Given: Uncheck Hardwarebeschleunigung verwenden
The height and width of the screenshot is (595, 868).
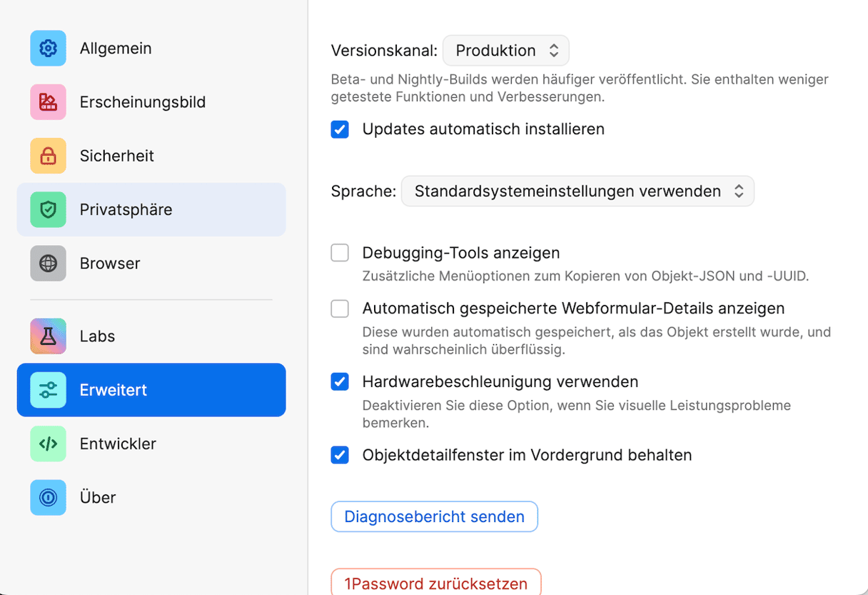Looking at the screenshot, I should [340, 381].
